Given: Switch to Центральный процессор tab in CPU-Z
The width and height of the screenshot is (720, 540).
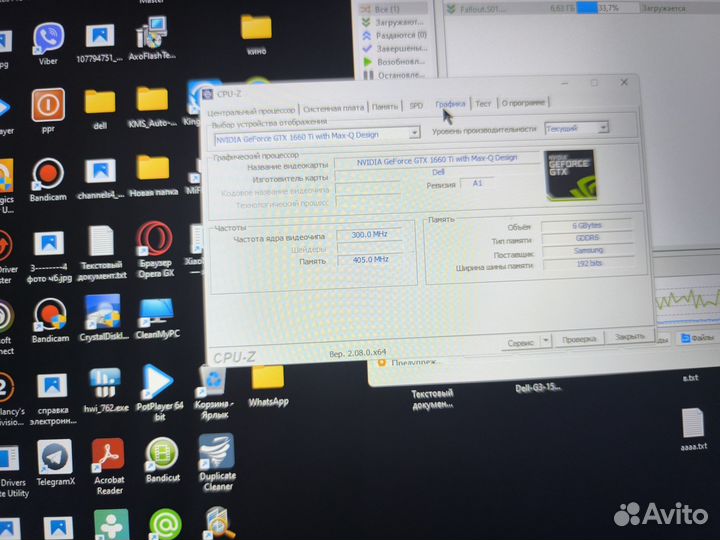Looking at the screenshot, I should pyautogui.click(x=251, y=111).
